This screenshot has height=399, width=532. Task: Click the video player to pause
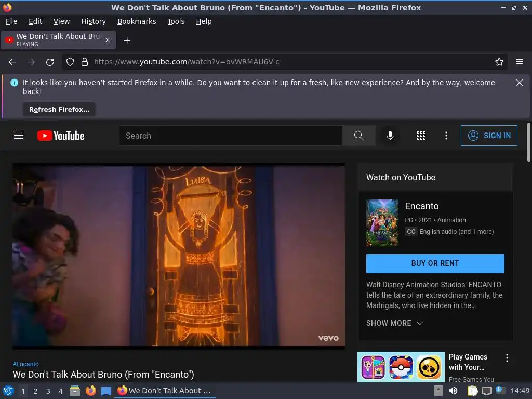pyautogui.click(x=179, y=256)
